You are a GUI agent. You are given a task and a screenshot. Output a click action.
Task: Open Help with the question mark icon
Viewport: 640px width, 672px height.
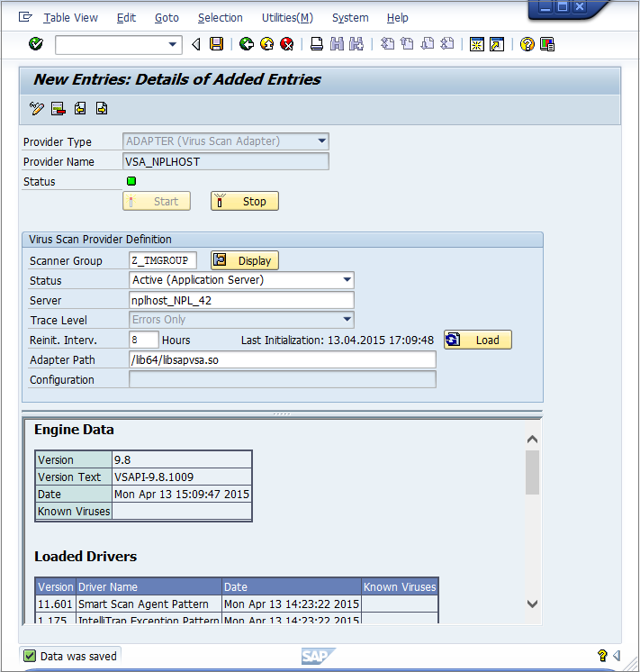[527, 44]
